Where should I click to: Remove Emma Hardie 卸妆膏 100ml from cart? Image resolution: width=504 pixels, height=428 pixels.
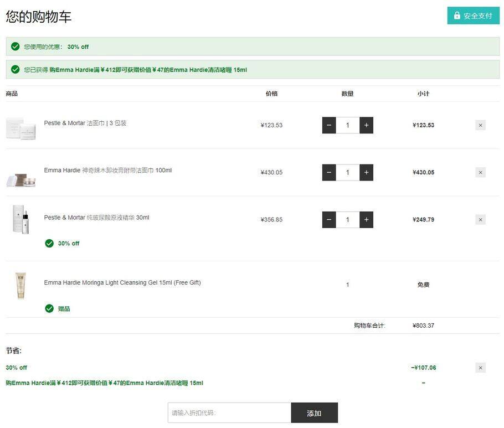pos(480,172)
